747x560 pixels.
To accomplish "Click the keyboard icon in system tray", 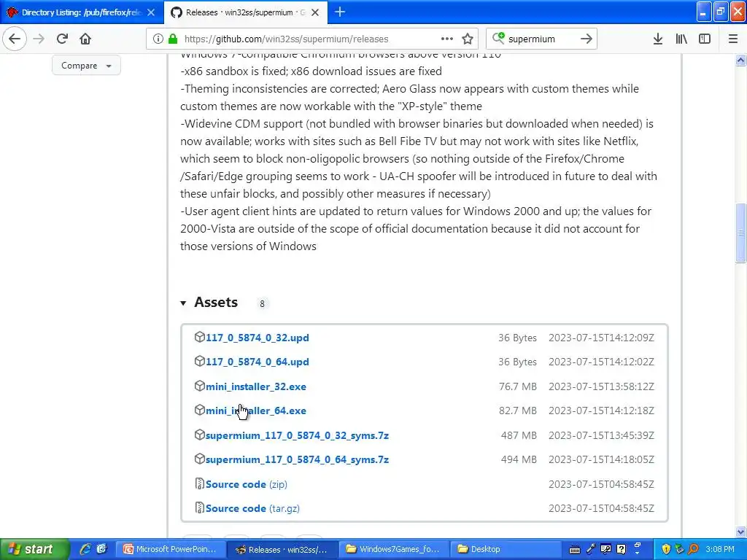I will point(575,550).
